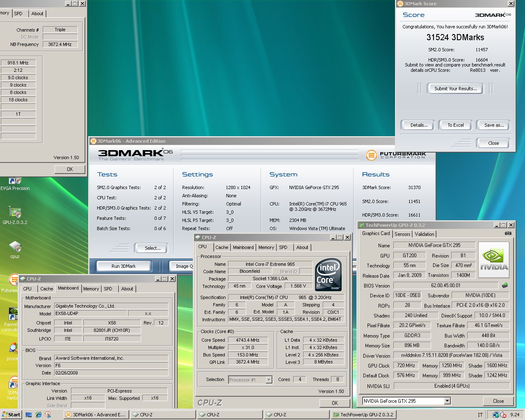The width and height of the screenshot is (525, 420).
Task: Open the Processor #1 selection dropdown
Action: pos(269,380)
